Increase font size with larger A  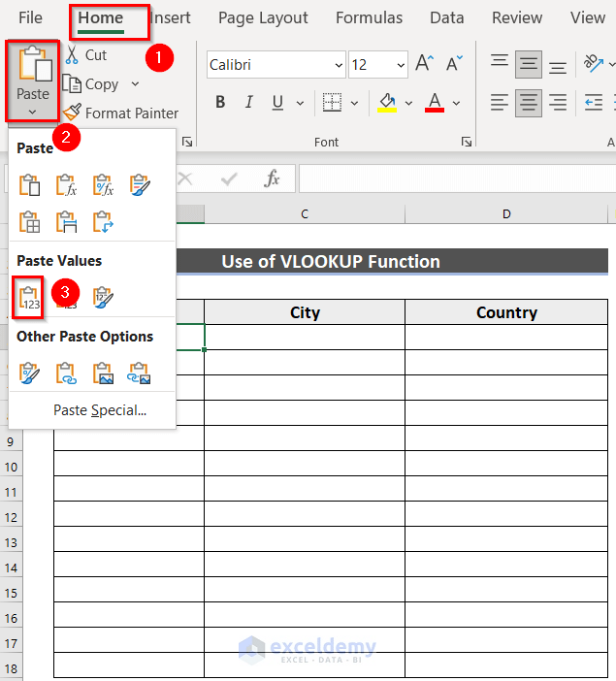coord(425,63)
